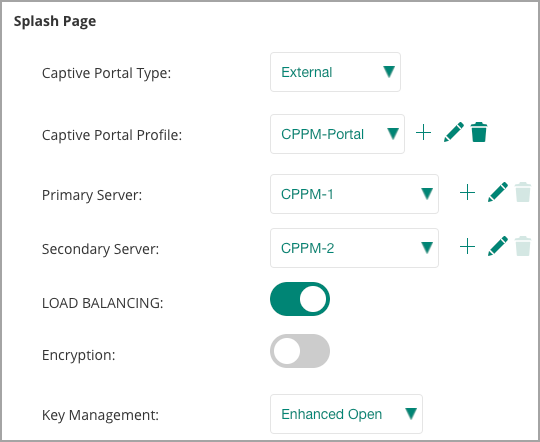Delete the CPPM-Portal captive portal profile
540x442 pixels.
479,132
